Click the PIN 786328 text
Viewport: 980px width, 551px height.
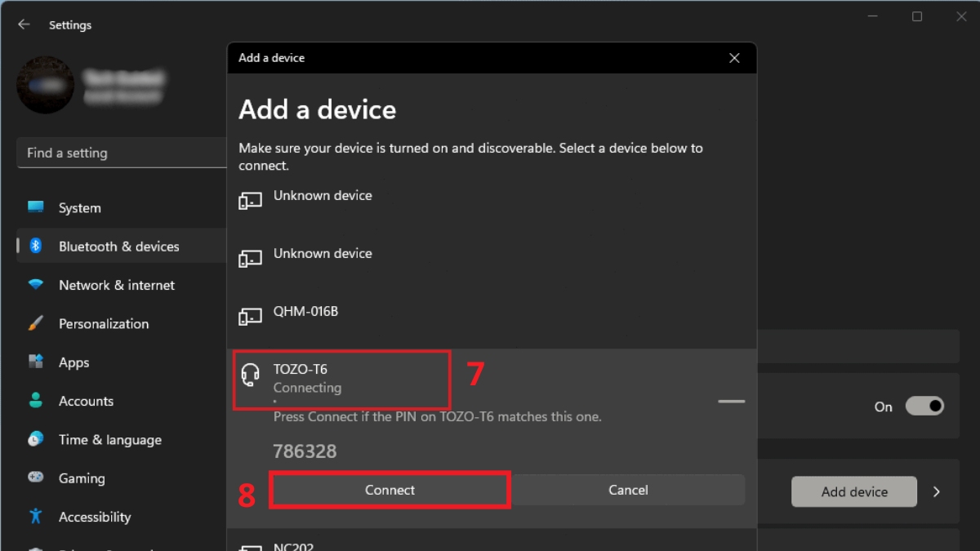(x=305, y=451)
